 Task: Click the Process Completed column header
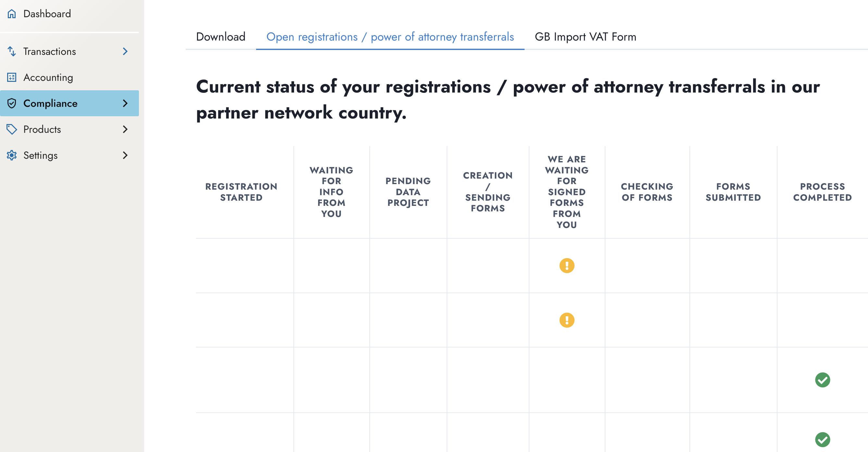tap(822, 192)
